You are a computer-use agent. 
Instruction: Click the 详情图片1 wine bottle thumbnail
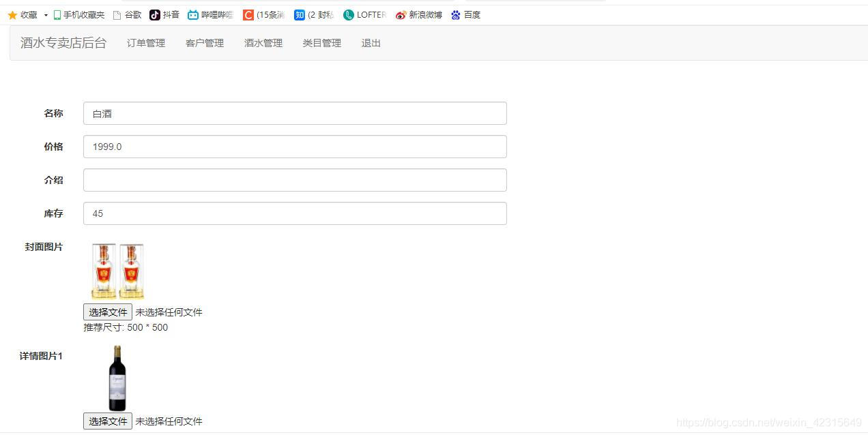117,378
